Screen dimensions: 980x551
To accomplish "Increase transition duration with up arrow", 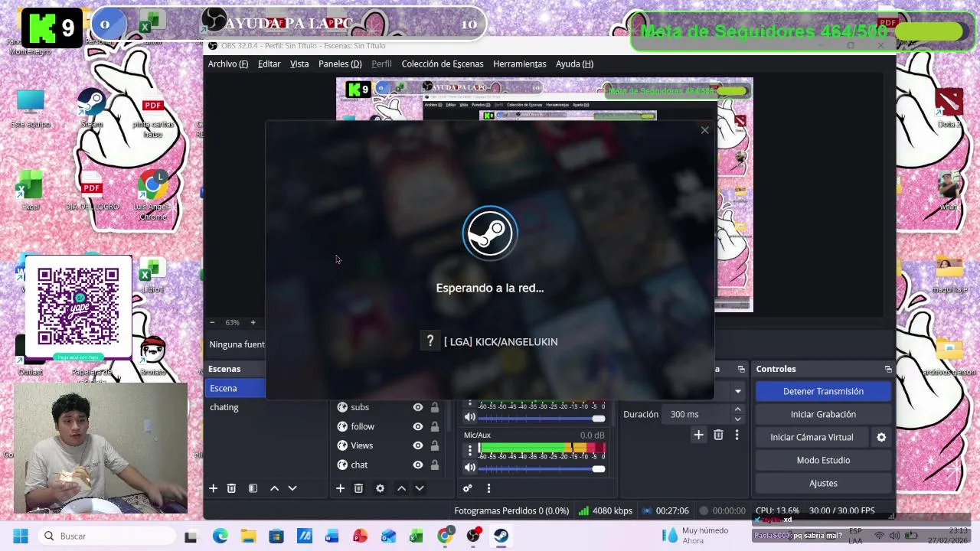I will [x=737, y=409].
